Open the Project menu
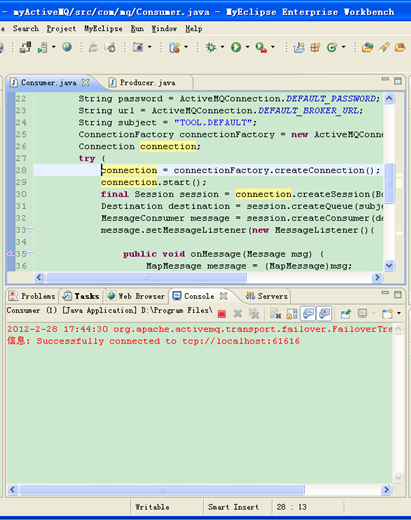The width and height of the screenshot is (411, 520). pyautogui.click(x=61, y=29)
